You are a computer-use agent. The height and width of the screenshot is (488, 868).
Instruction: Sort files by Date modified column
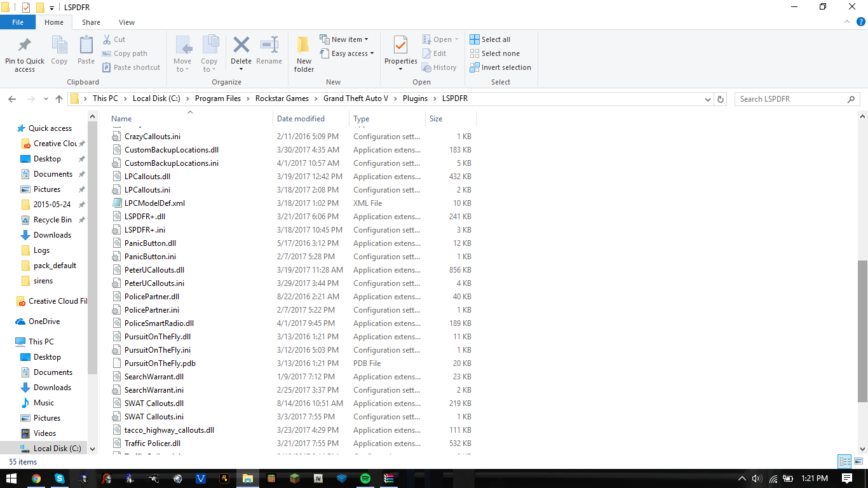(311, 119)
